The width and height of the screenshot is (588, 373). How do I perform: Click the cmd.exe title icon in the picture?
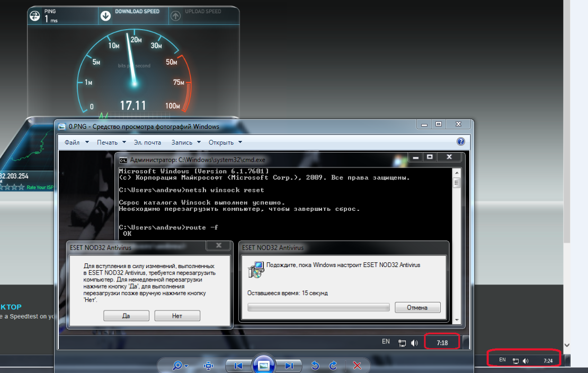pyautogui.click(x=123, y=160)
